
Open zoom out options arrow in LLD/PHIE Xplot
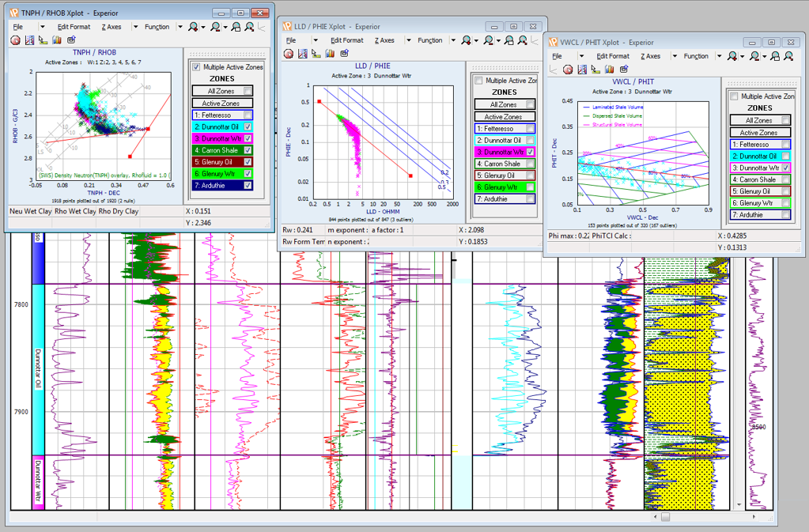[498, 41]
